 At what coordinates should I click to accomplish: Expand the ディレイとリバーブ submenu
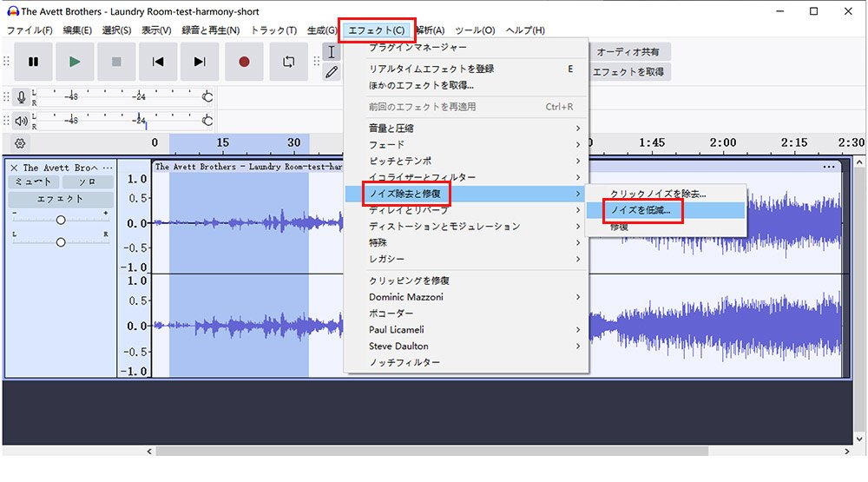tap(465, 210)
